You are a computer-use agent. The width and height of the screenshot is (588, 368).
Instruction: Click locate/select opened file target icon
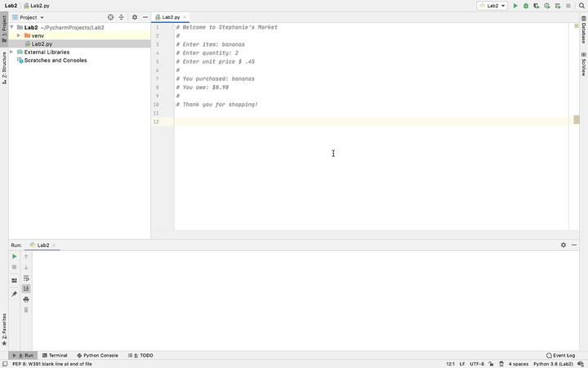[x=111, y=17]
